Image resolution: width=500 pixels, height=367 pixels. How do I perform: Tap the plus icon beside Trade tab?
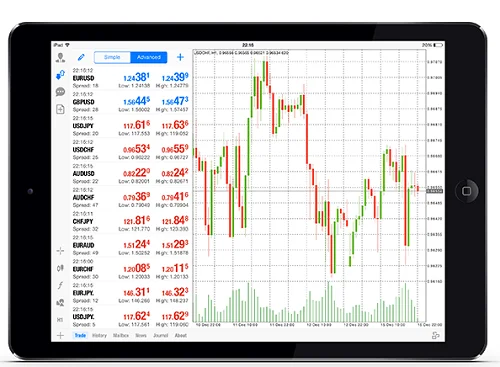(x=60, y=335)
